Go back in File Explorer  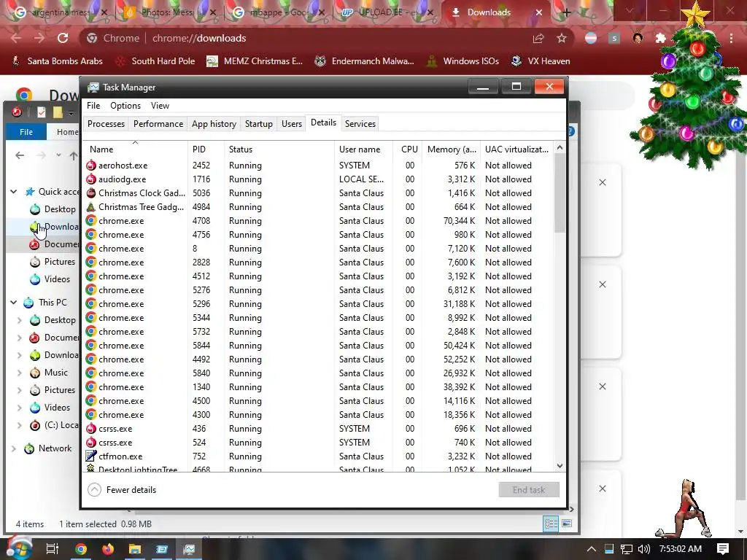[20, 155]
